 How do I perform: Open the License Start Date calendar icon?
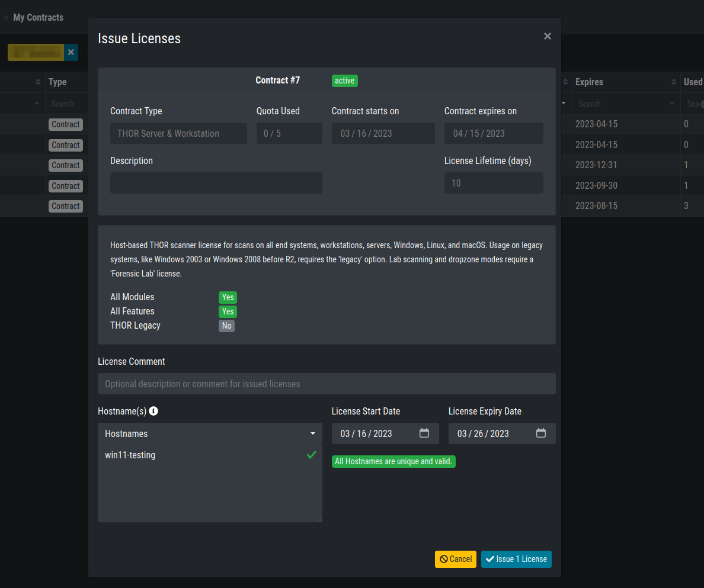(424, 433)
